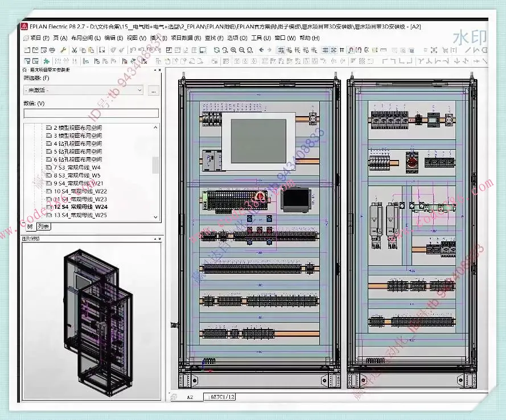Open the 查找 (F) menu
Screen dimensions: 506x420
click(214, 38)
